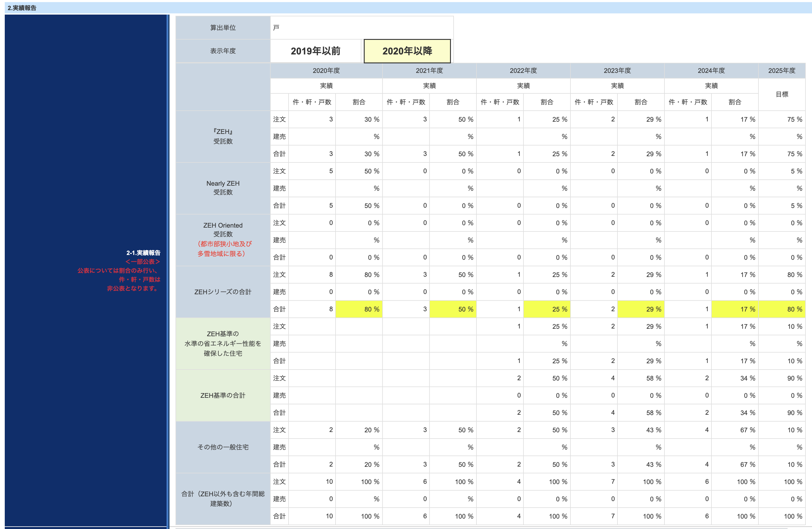Click the 2025年度 column header

(782, 70)
